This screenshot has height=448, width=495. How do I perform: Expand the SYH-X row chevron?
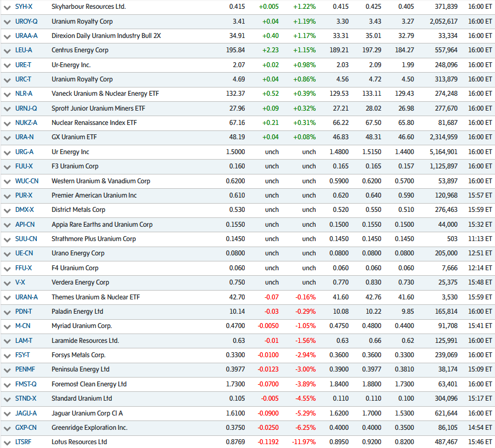(x=7, y=7)
